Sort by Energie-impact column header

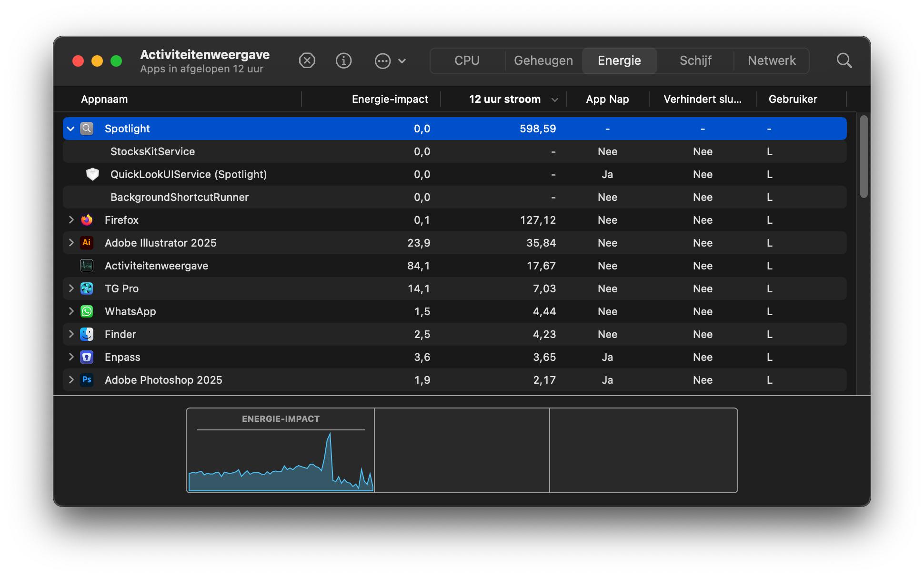pos(390,99)
